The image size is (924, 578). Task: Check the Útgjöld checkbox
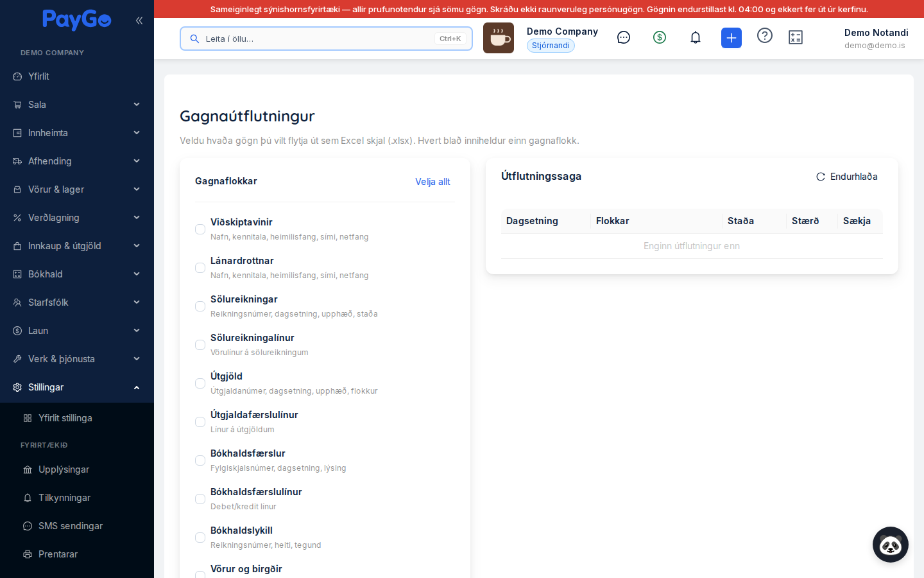[x=200, y=383]
